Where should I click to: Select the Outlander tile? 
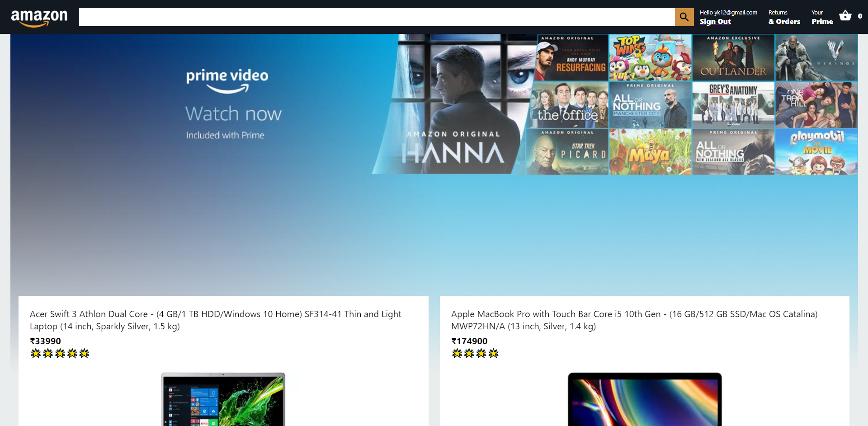[x=733, y=58]
